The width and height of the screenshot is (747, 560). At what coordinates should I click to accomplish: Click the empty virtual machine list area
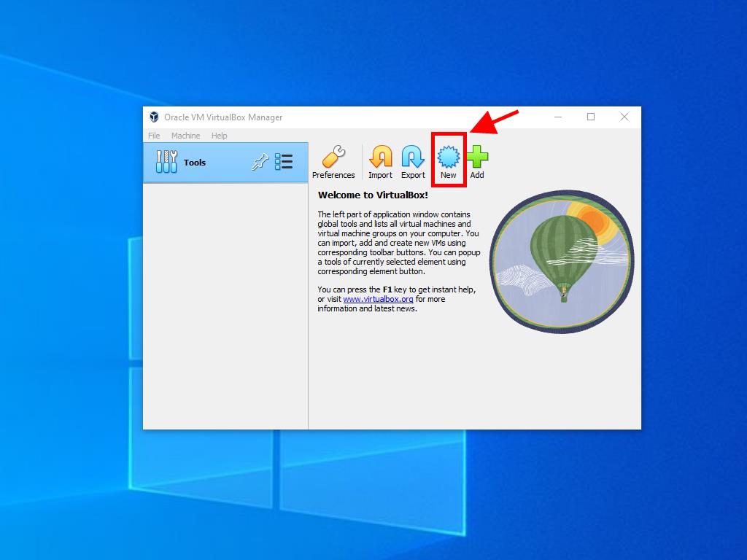click(225, 306)
